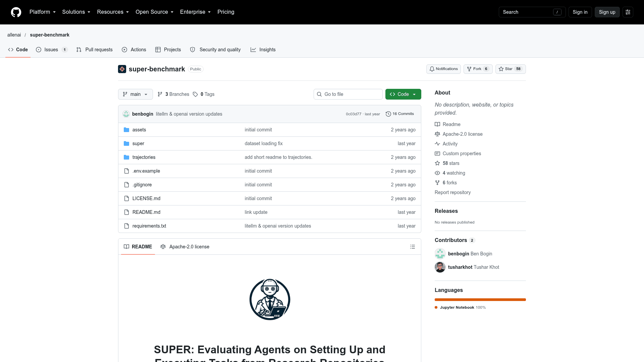Viewport: 644px width, 362px height.
Task: Open the README.md file
Action: point(146,212)
